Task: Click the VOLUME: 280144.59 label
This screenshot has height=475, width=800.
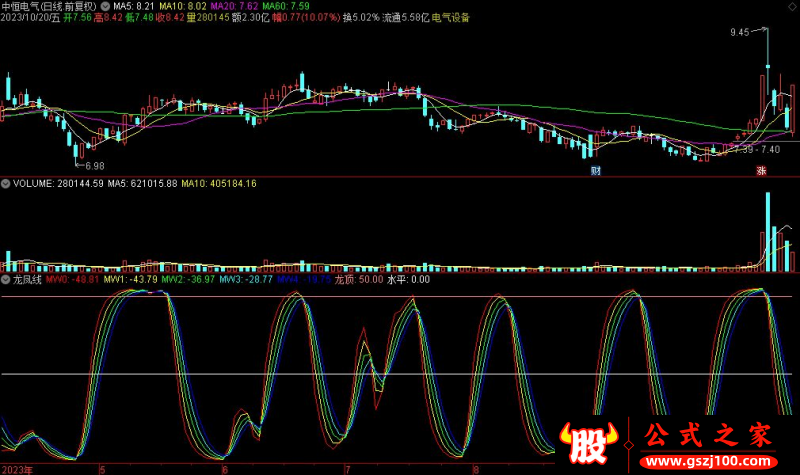Action: point(58,184)
